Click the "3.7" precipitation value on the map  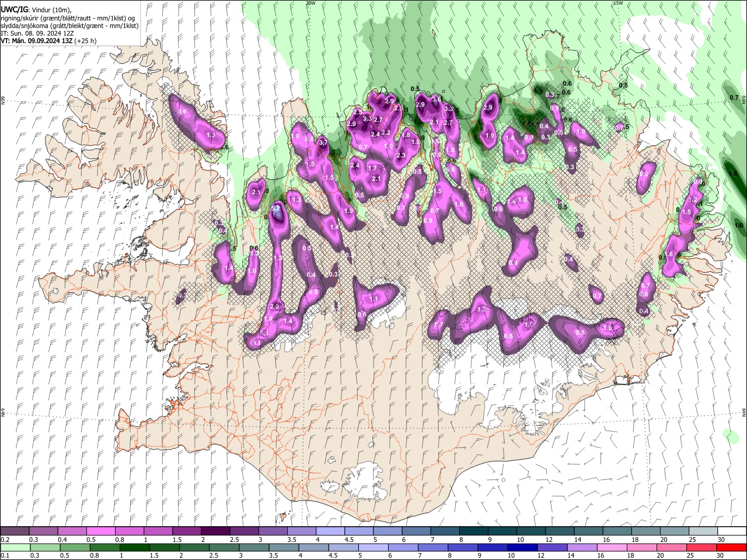pyautogui.click(x=323, y=142)
